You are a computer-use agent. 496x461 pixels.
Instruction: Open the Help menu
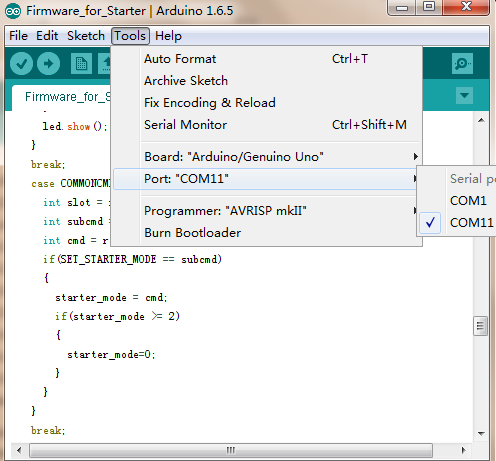click(x=168, y=36)
